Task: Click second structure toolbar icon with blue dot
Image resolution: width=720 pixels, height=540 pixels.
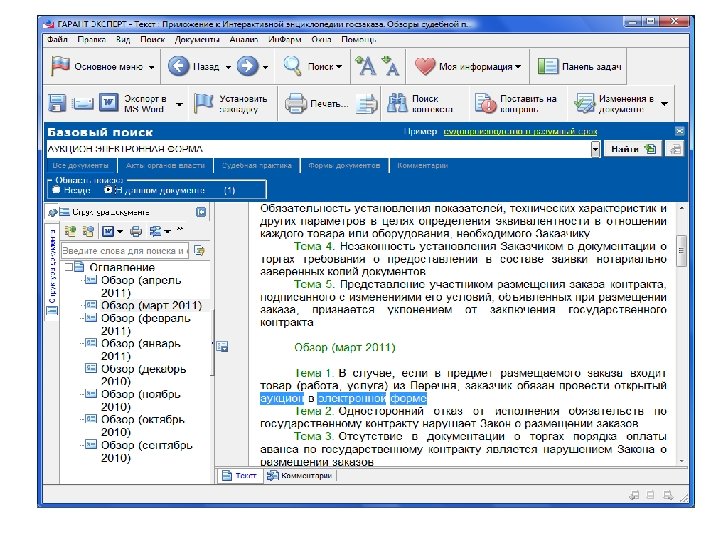Action: (x=87, y=231)
